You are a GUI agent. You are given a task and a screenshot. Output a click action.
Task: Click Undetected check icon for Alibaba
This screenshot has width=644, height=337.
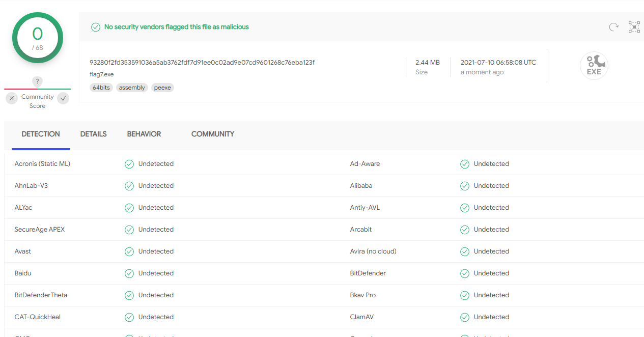[465, 186]
